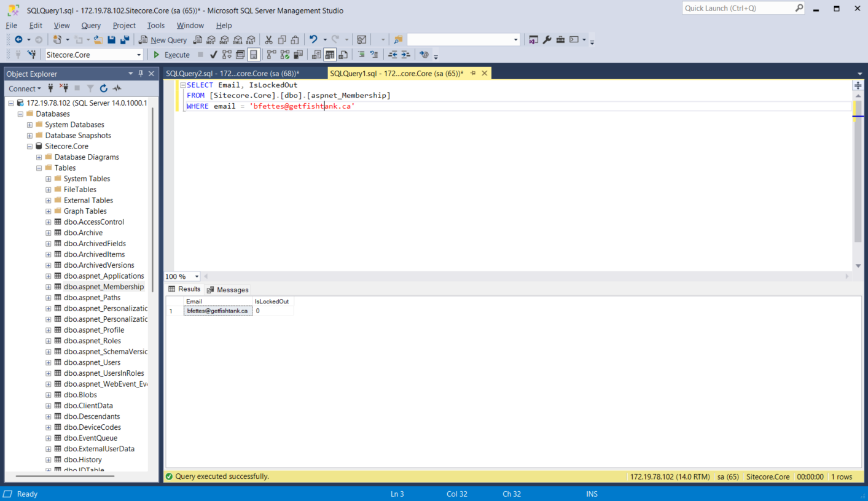This screenshot has width=868, height=501.
Task: Switch output to Results to File
Action: click(x=343, y=55)
